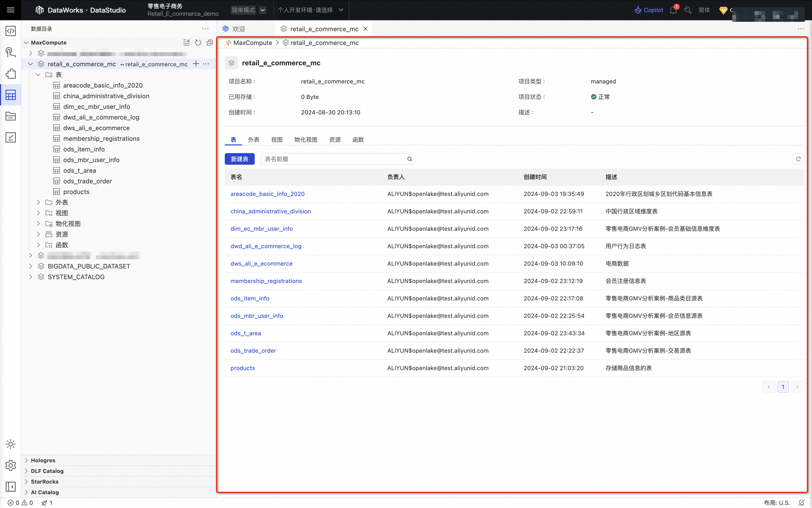Open personal dev environment dropdown

pyautogui.click(x=310, y=10)
